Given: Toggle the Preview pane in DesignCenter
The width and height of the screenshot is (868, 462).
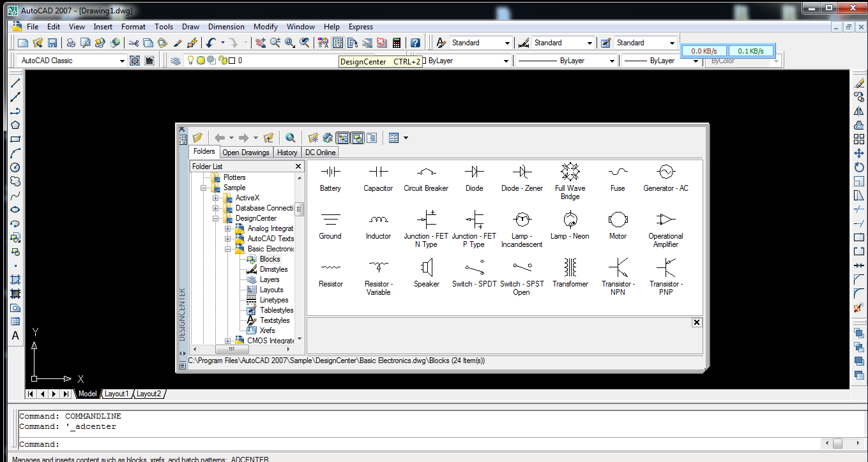Looking at the screenshot, I should point(357,137).
